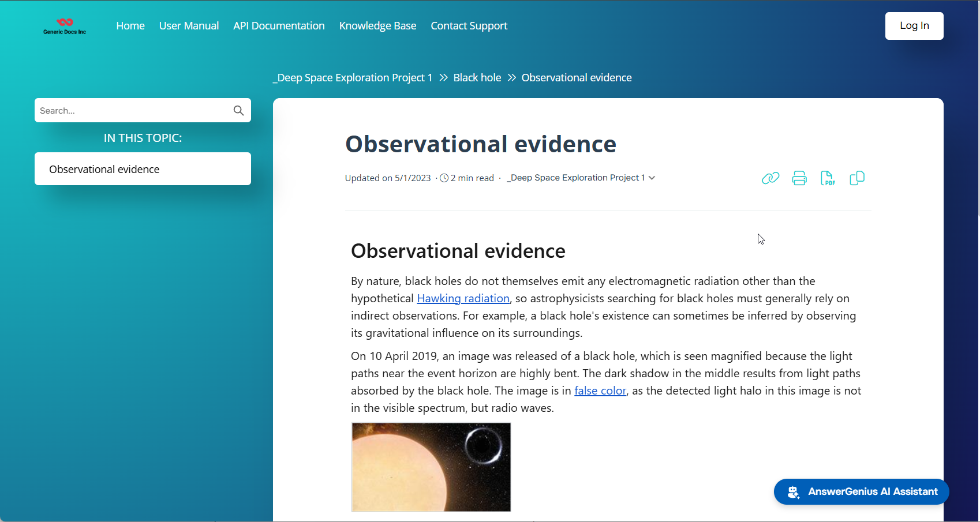Go to API Documentation
Viewport: 980px width, 522px height.
tap(279, 26)
